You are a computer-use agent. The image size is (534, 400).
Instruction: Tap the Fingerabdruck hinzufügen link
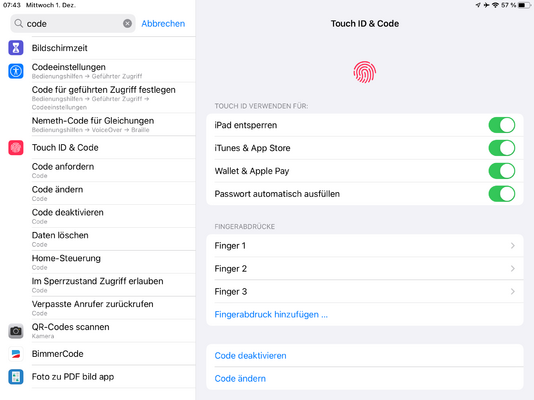tap(271, 315)
